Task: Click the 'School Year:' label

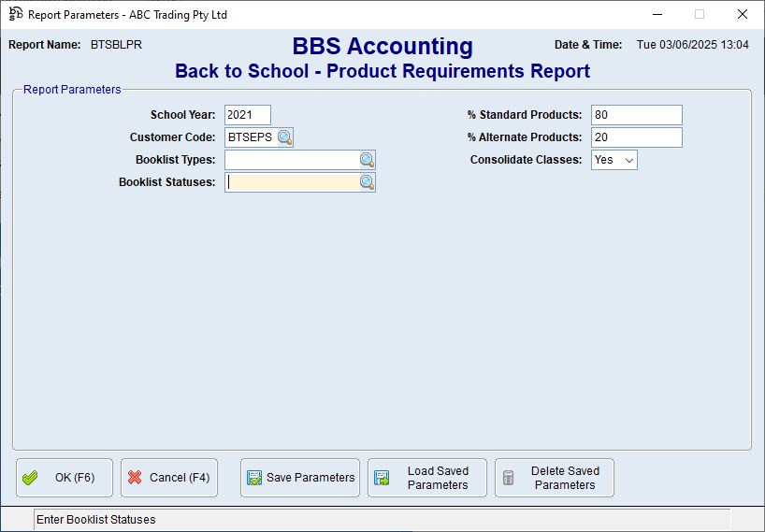Action: click(x=183, y=115)
